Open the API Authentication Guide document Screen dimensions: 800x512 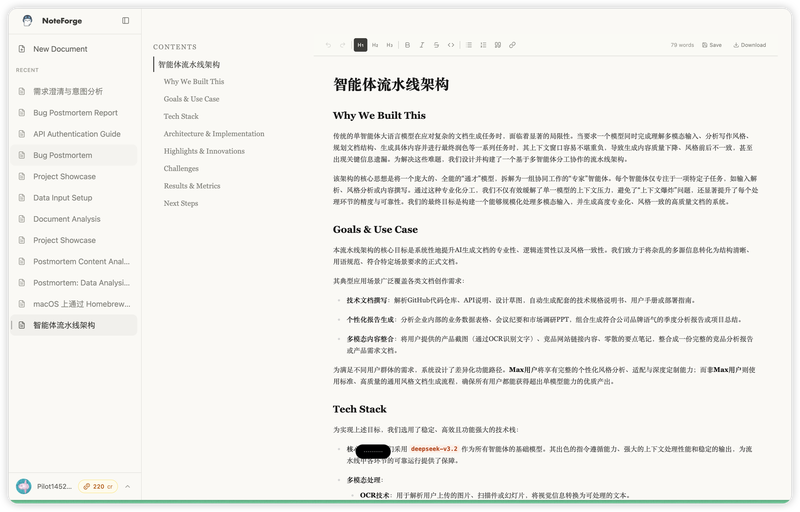(76, 134)
